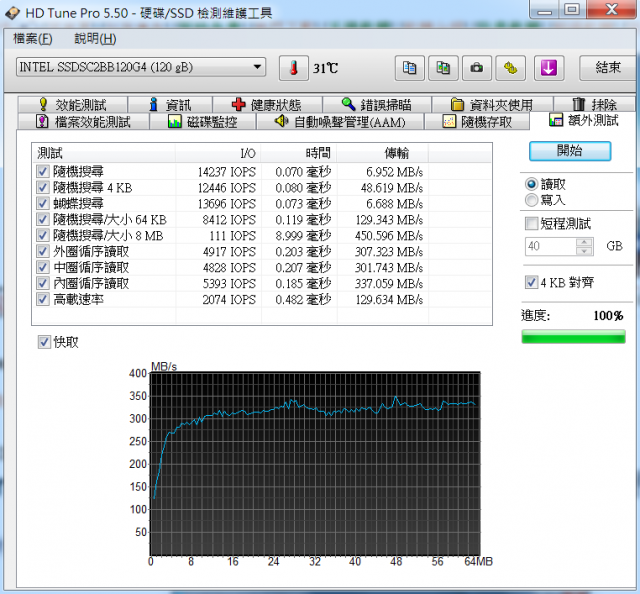Close the HD Tune Pro window
The width and height of the screenshot is (640, 594).
[611, 9]
